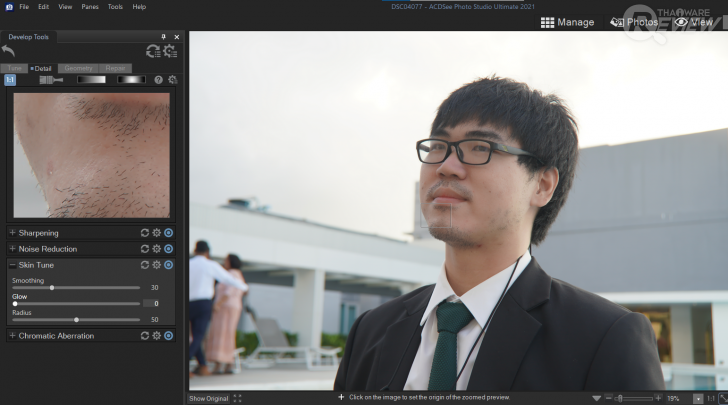Screen dimensions: 728x405
Task: Click the zoom out minus button
Action: pyautogui.click(x=609, y=398)
